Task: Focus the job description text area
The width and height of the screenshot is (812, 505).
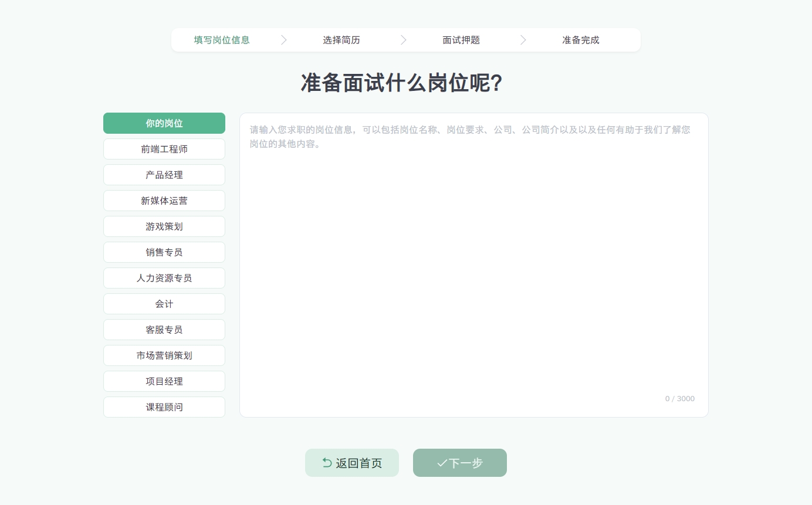Action: [x=473, y=264]
